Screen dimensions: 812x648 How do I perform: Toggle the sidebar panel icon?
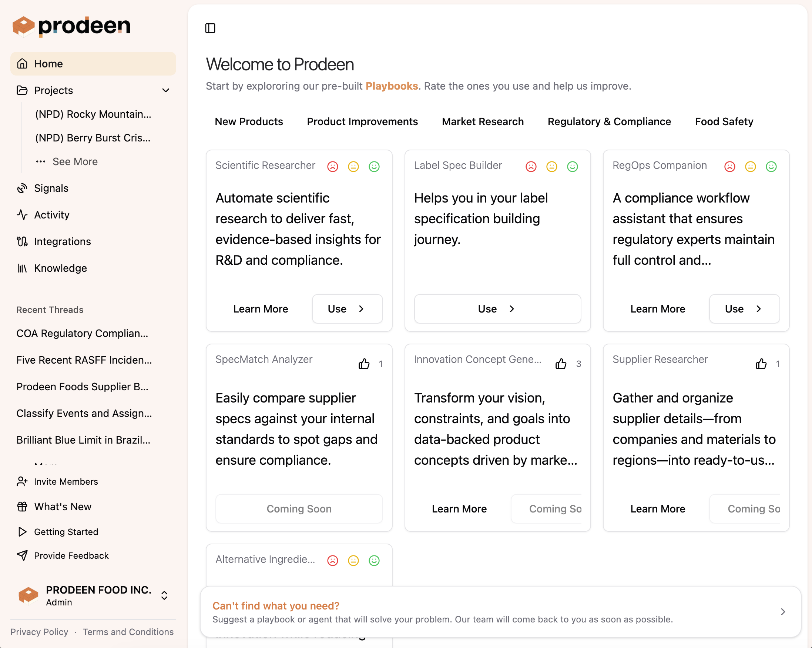pos(210,28)
